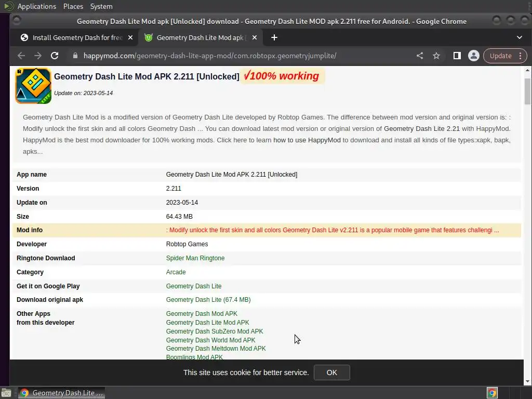Open the Places menu
This screenshot has height=399, width=532.
73,6
